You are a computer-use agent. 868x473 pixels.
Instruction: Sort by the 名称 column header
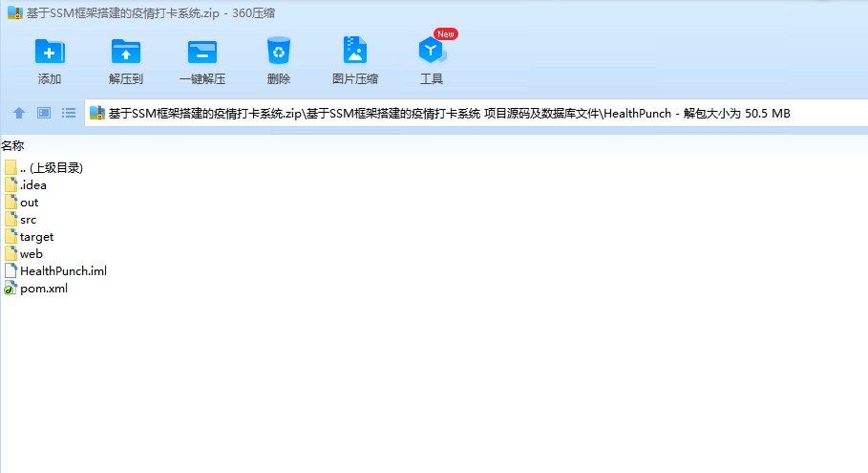pyautogui.click(x=12, y=145)
